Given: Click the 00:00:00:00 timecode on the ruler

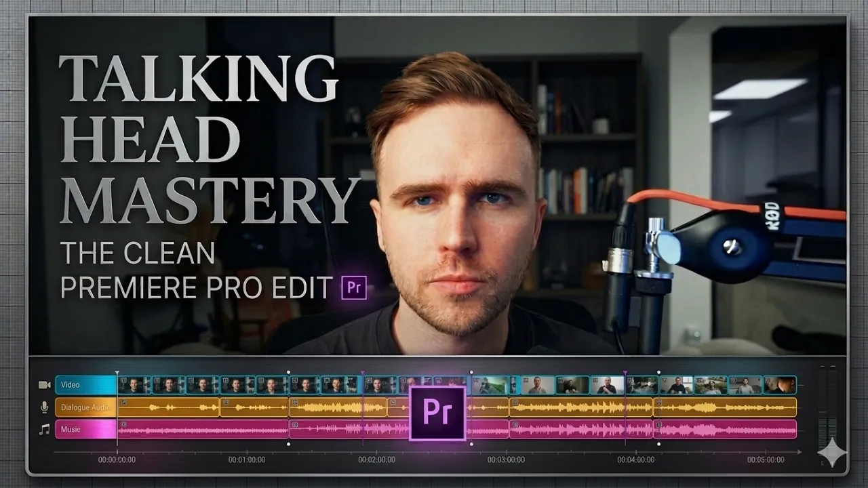Looking at the screenshot, I should pos(117,460).
